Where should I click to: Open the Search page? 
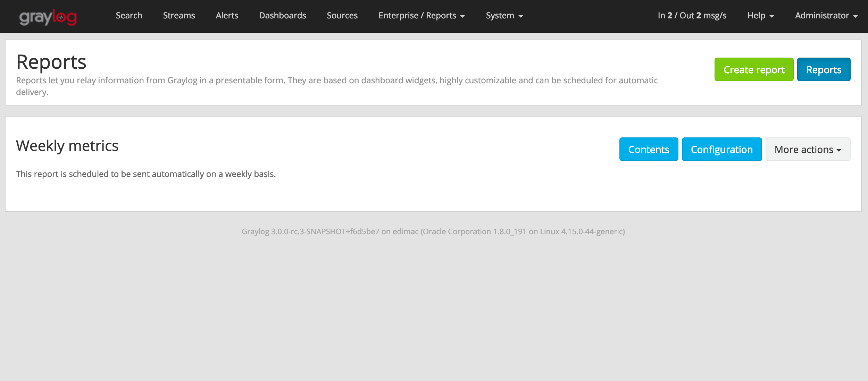click(129, 16)
